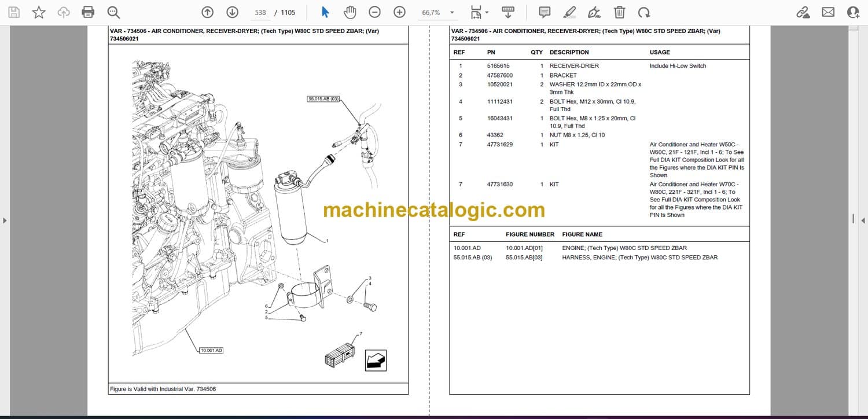
Task: Click the 'Figure is Valid with Industrial Var.' note
Action: pyautogui.click(x=163, y=389)
